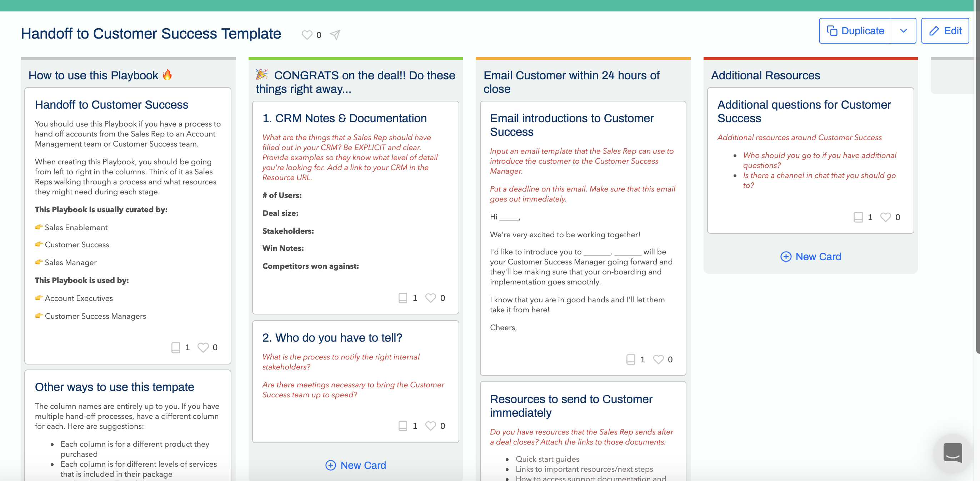Open Additional questions for Customer Success card title
The width and height of the screenshot is (980, 481).
click(x=804, y=111)
